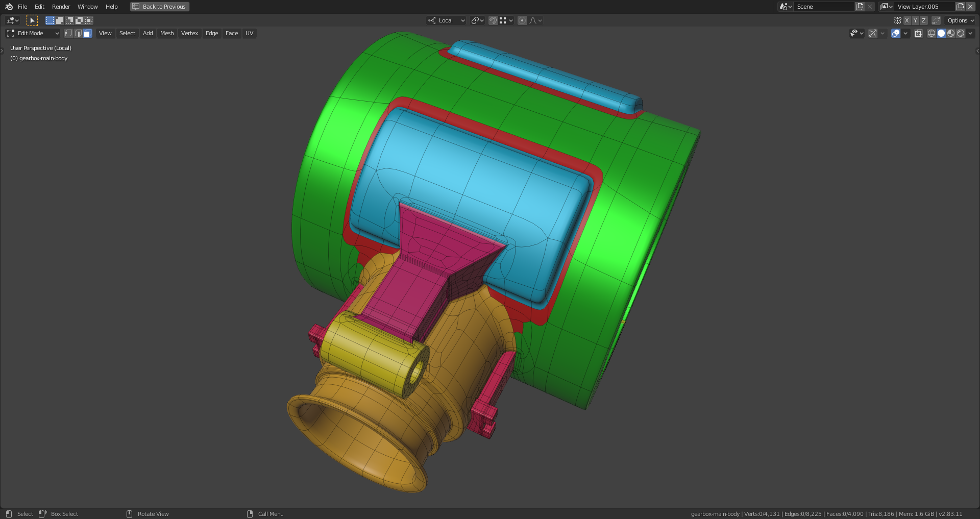Image resolution: width=980 pixels, height=519 pixels.
Task: Click the status bar scene statistics text
Action: (x=826, y=514)
